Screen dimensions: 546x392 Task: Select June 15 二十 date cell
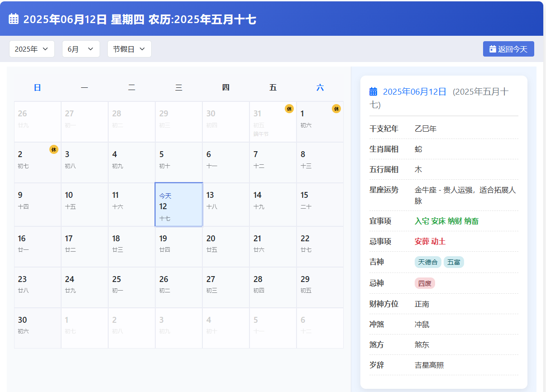coord(320,205)
